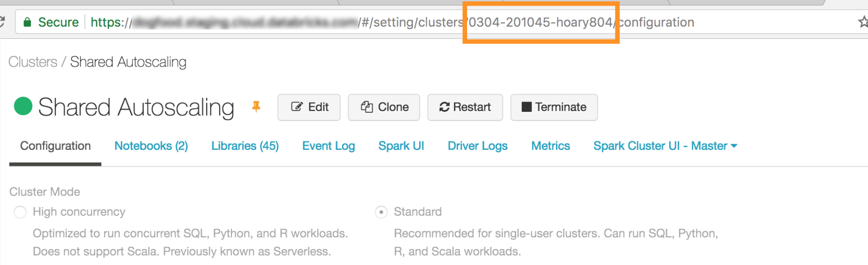Navigate to Clusters breadcrumb link

point(33,62)
